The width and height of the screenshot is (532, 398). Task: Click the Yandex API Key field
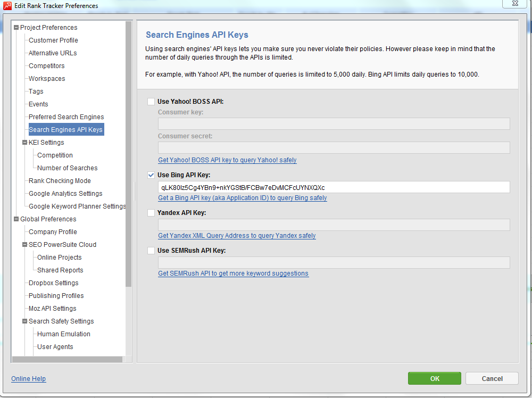click(x=334, y=225)
